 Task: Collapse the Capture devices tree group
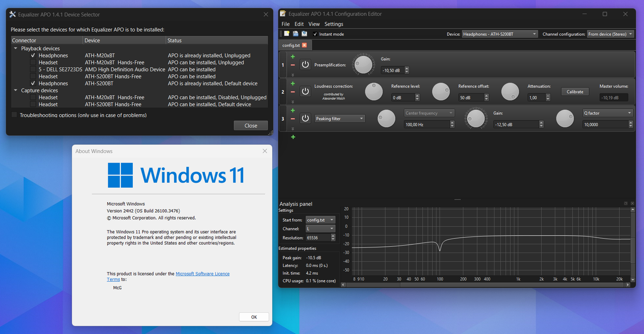tap(16, 91)
